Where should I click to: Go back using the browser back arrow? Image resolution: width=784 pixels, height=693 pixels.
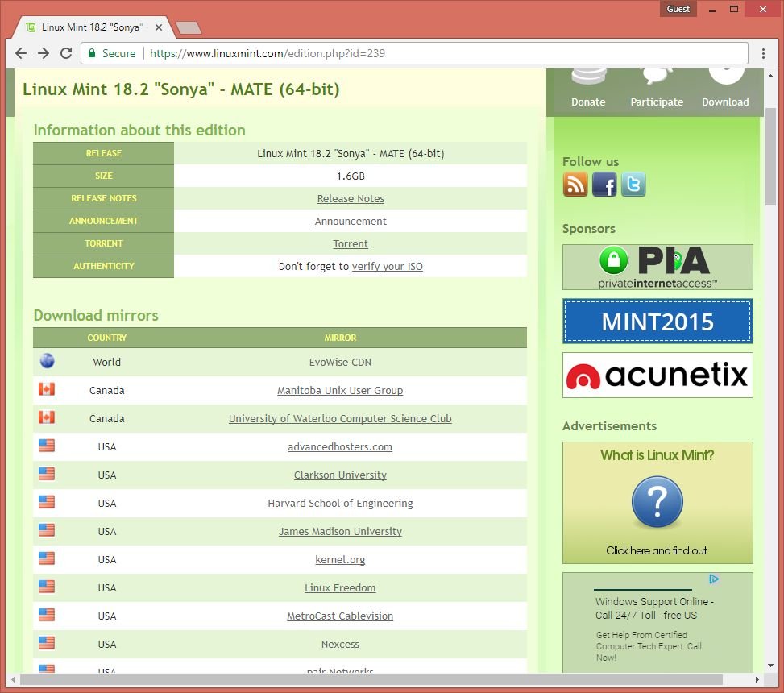click(x=20, y=53)
